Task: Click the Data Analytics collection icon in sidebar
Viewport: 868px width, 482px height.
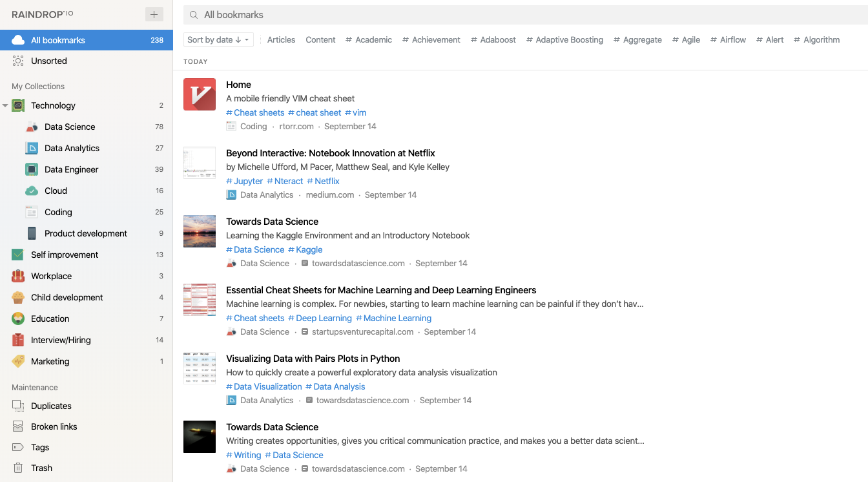Action: pos(32,148)
